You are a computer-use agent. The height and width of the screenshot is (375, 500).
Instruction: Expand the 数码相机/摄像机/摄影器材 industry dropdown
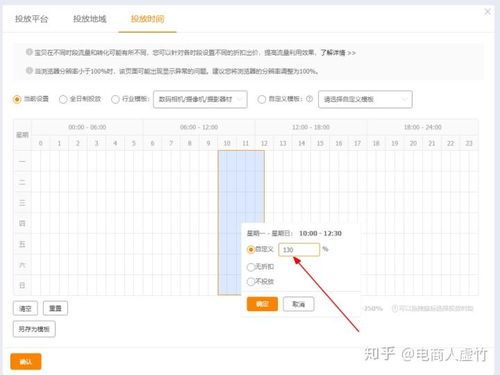200,99
